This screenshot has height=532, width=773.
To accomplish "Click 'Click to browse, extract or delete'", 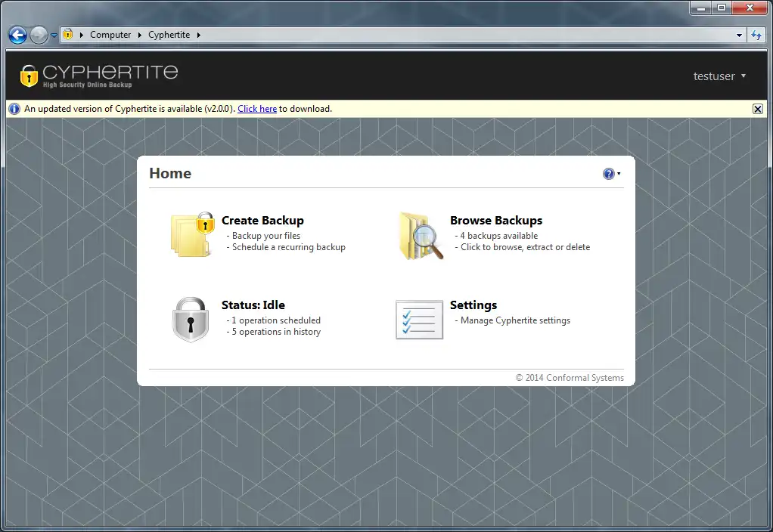I will [x=525, y=247].
